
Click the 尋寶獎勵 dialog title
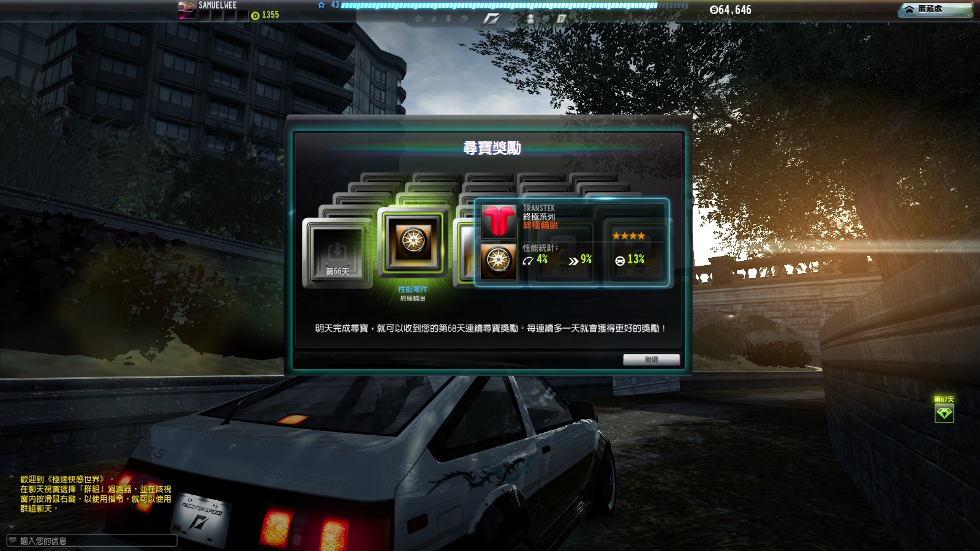[x=492, y=148]
